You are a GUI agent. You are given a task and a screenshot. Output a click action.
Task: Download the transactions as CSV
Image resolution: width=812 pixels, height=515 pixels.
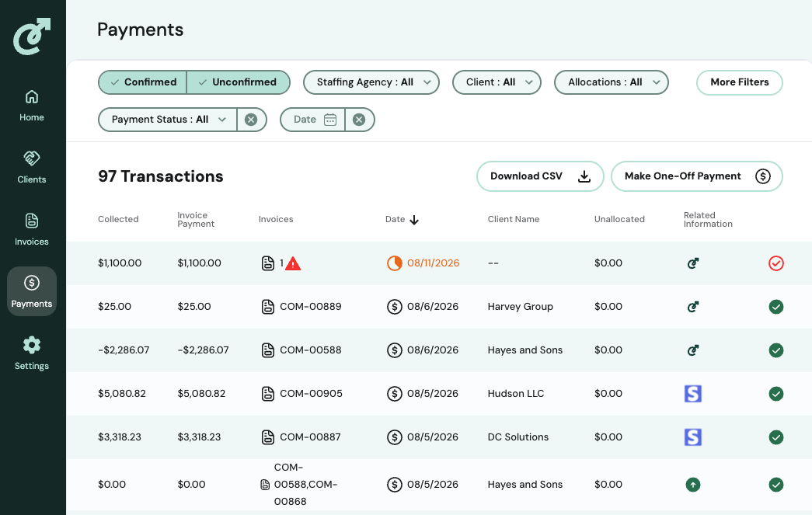540,176
